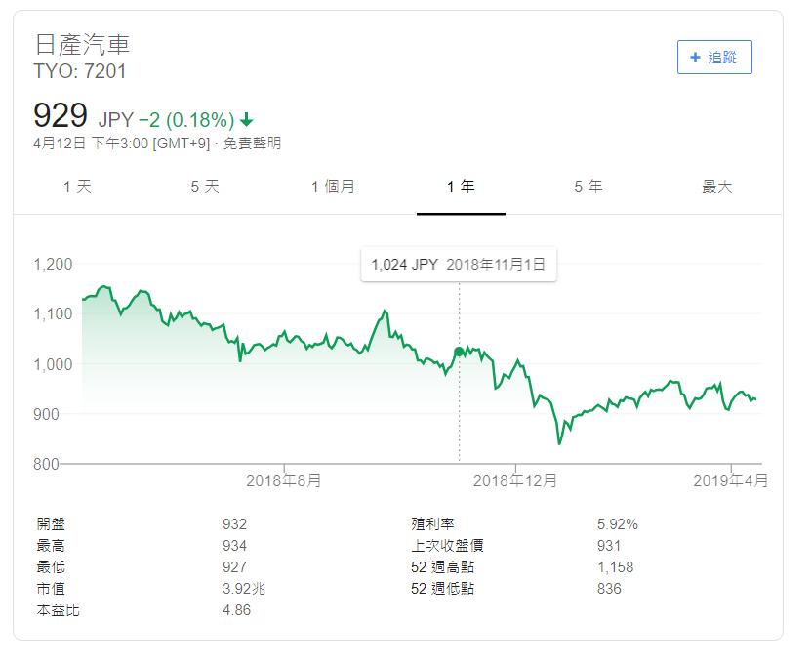Click the 1,024 JPY price tooltip

click(x=458, y=264)
